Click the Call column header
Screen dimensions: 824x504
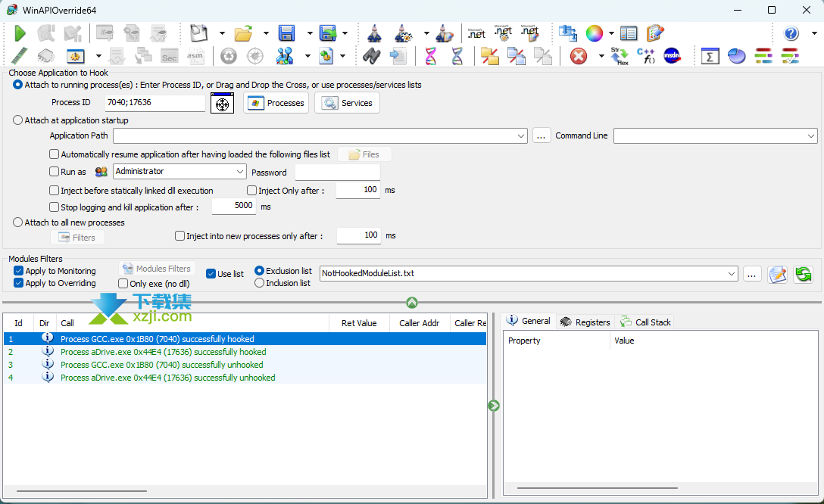192,323
